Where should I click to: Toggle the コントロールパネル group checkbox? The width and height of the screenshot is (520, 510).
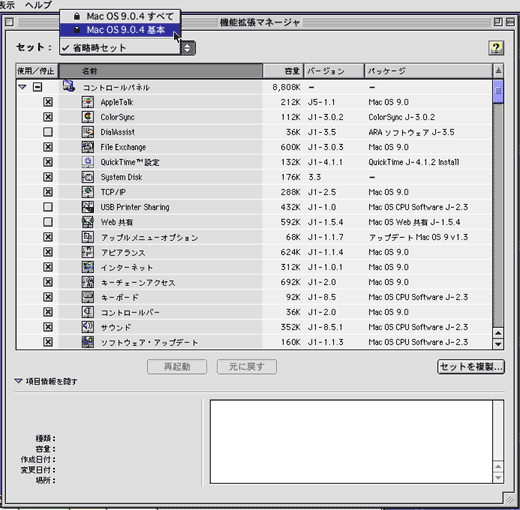point(37,87)
